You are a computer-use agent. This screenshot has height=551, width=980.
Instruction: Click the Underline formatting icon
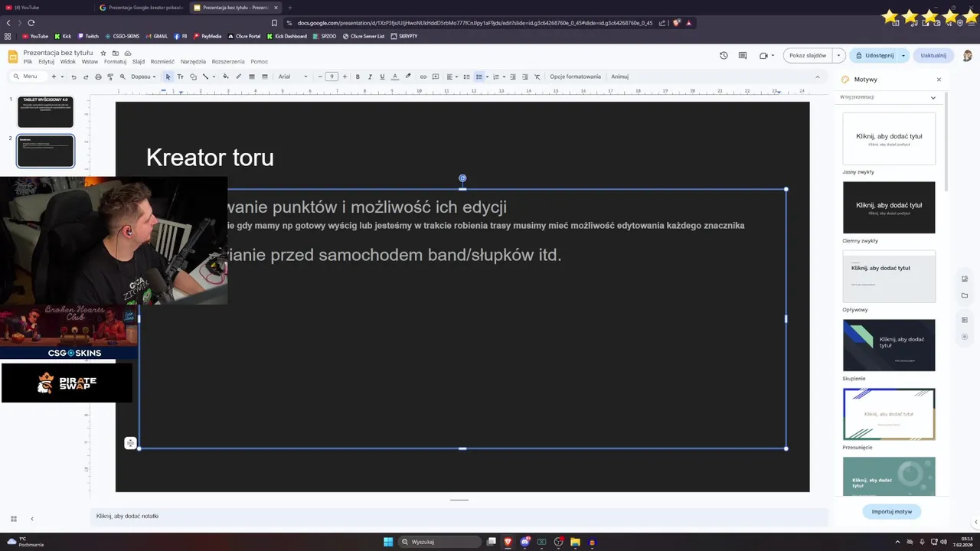click(x=382, y=77)
